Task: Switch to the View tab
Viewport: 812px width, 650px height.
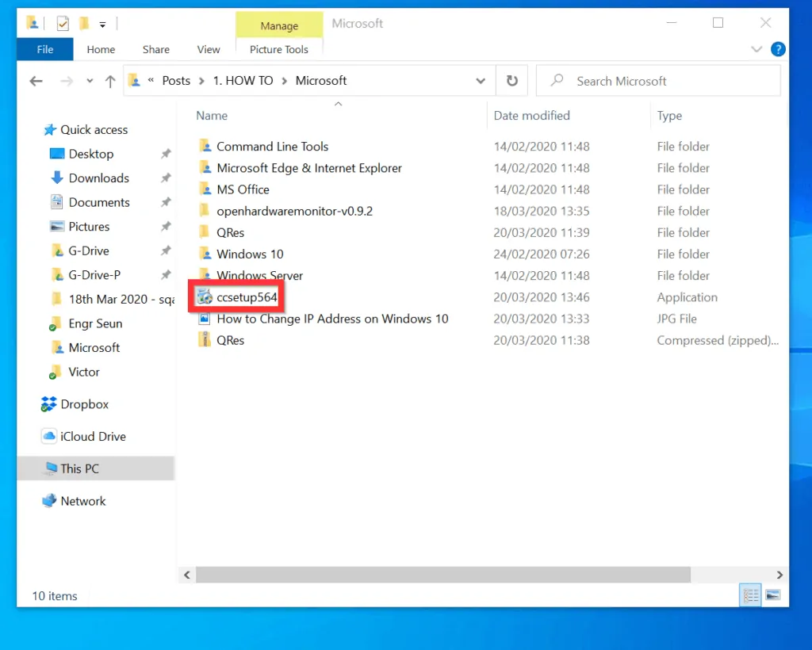Action: [208, 49]
